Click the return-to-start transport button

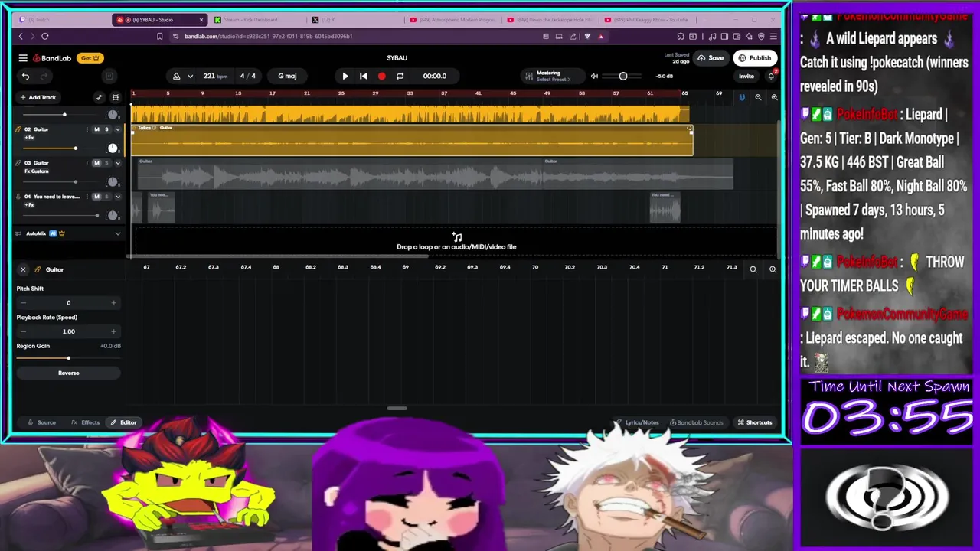click(x=363, y=76)
